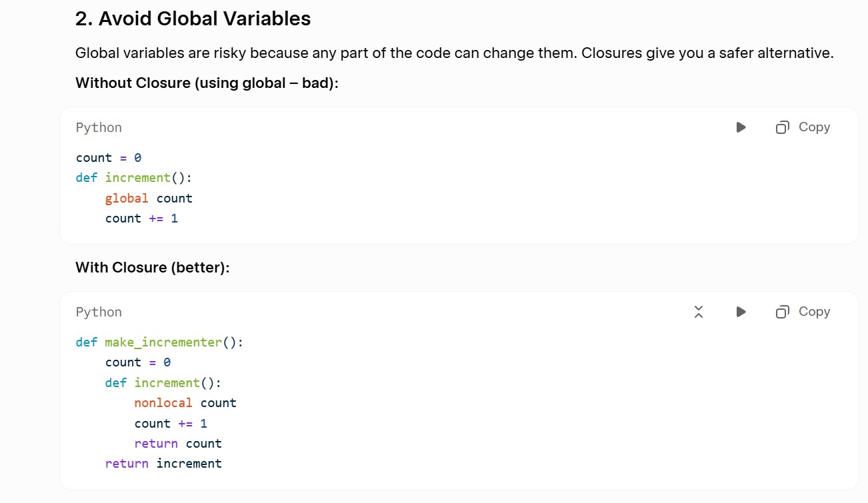Click the 'With Closure (better):' subheading

(153, 268)
